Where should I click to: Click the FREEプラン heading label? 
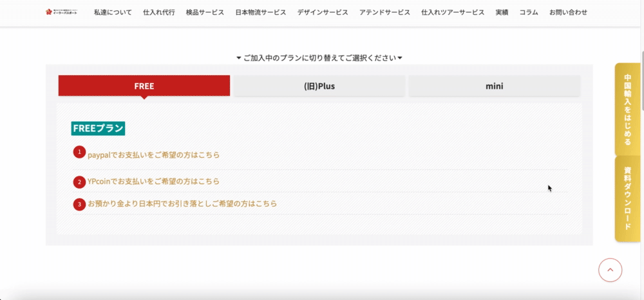(x=98, y=129)
